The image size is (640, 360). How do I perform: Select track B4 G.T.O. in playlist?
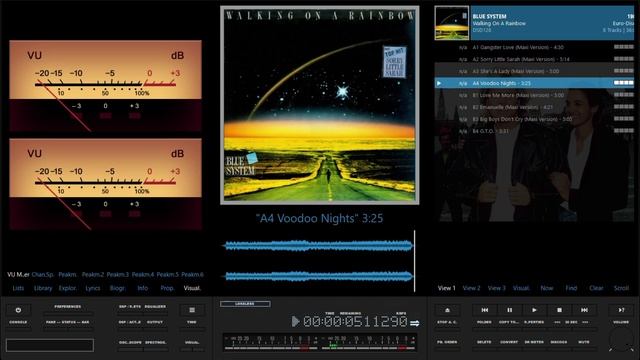tap(534, 131)
